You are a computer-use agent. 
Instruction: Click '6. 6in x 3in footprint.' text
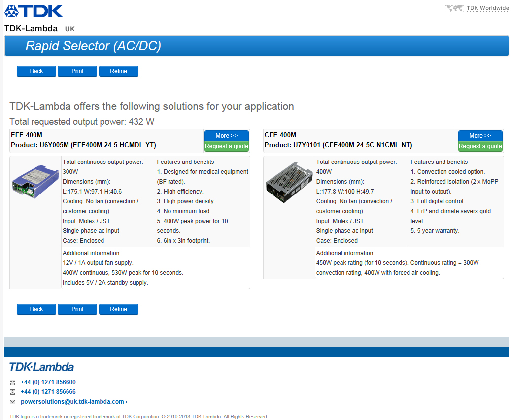183,241
